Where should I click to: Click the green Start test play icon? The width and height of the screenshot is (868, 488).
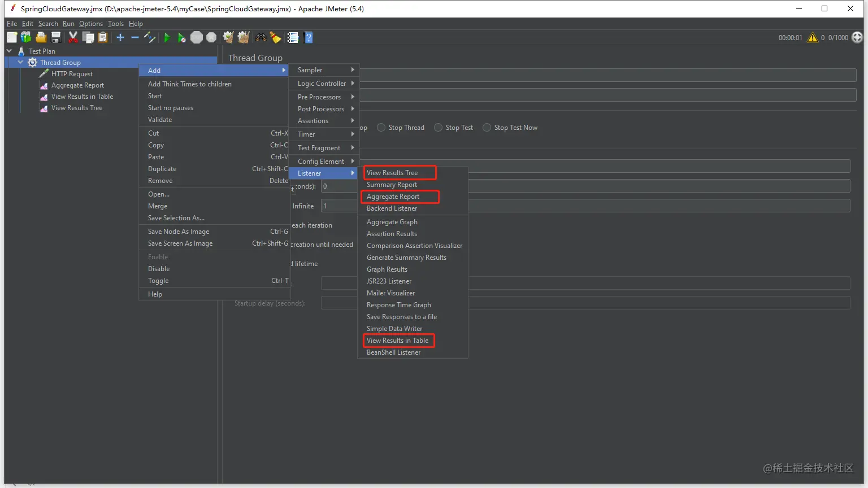[167, 37]
